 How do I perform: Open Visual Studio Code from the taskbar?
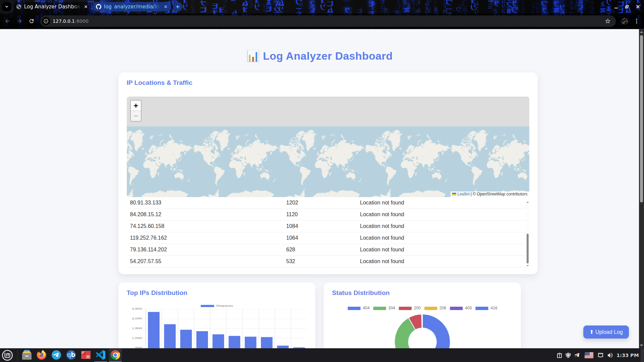pos(101,355)
